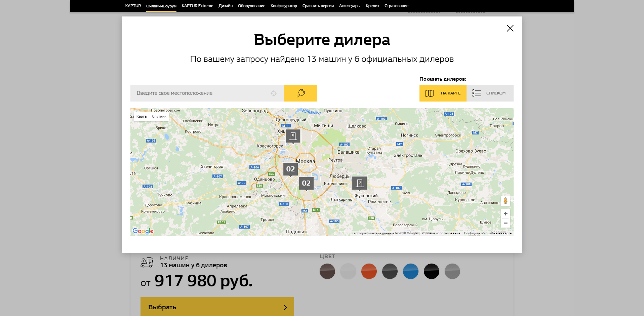Viewport: 644px width, 316px height.
Task: Show dealers on the map (НА КАРТЕ)
Action: click(443, 93)
